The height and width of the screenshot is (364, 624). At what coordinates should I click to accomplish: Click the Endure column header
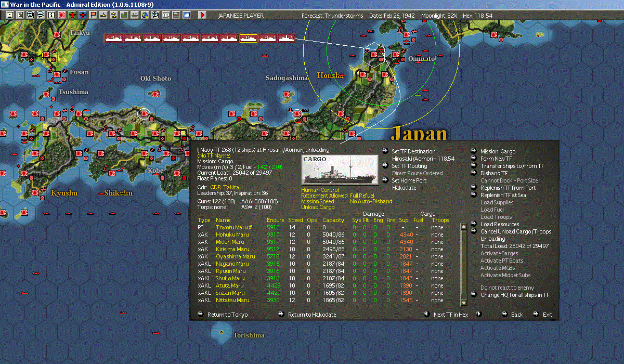276,220
